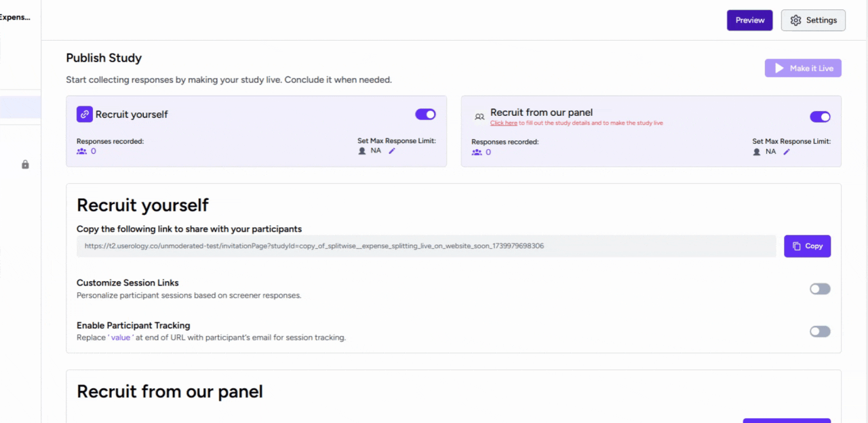Viewport: 868px width, 423px height.
Task: Click the lock icon in the left sidebar
Action: coord(25,164)
